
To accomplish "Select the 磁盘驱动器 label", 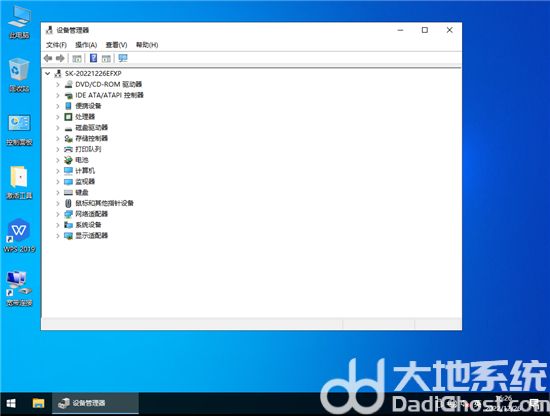I will [92, 128].
